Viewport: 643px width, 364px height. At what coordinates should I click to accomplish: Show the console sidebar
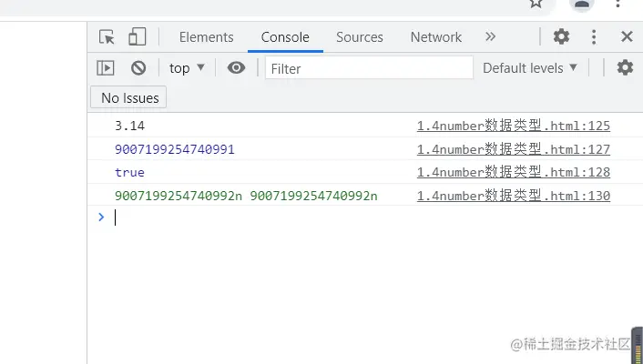(x=106, y=67)
